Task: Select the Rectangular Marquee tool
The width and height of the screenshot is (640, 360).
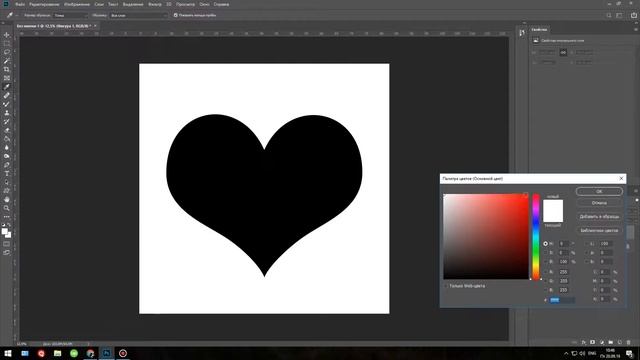Action: (7, 43)
